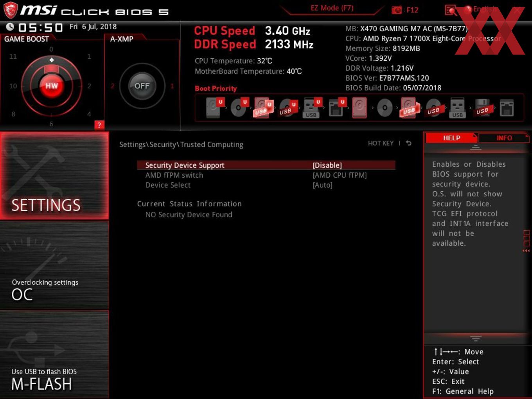Select the Device Select row
The width and height of the screenshot is (532, 399).
coord(266,185)
